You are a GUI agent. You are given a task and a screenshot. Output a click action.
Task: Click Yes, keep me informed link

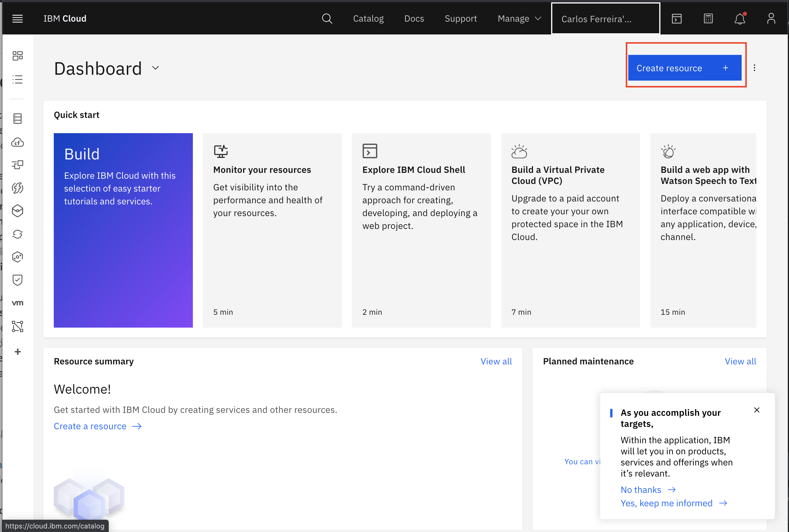click(x=674, y=503)
